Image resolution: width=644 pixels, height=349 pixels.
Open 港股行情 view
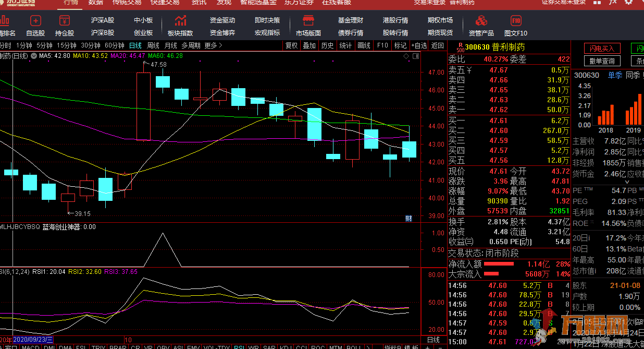point(395,20)
